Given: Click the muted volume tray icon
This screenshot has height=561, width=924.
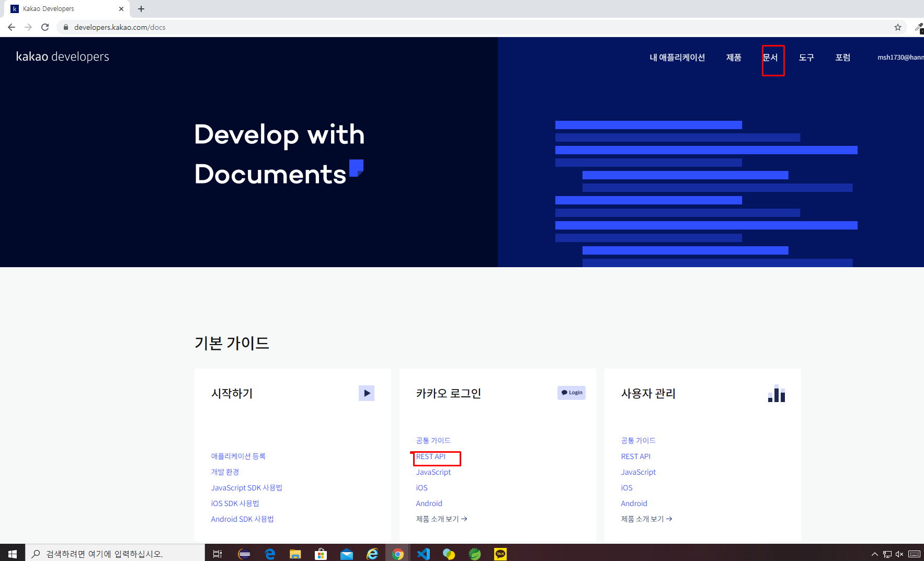Looking at the screenshot, I should point(899,554).
